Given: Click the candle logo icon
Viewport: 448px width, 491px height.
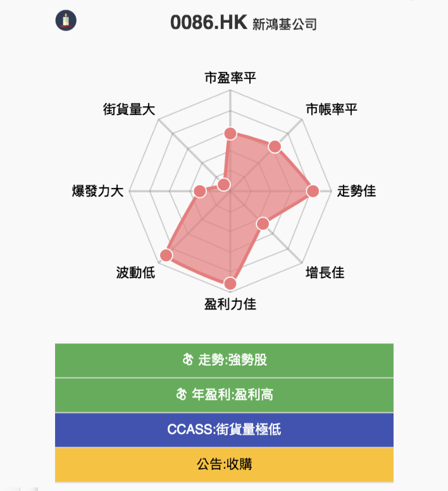Looking at the screenshot, I should coord(66,20).
